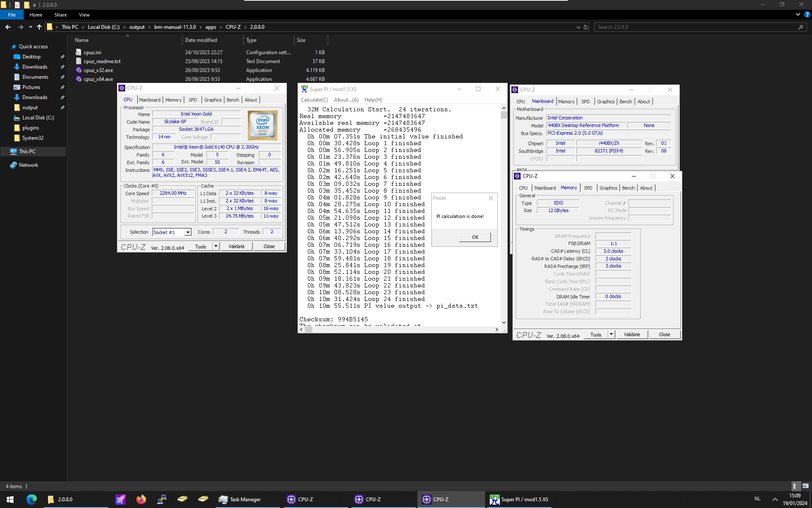Click the Windows Start button
Viewport: 812px width, 508px height.
10,500
